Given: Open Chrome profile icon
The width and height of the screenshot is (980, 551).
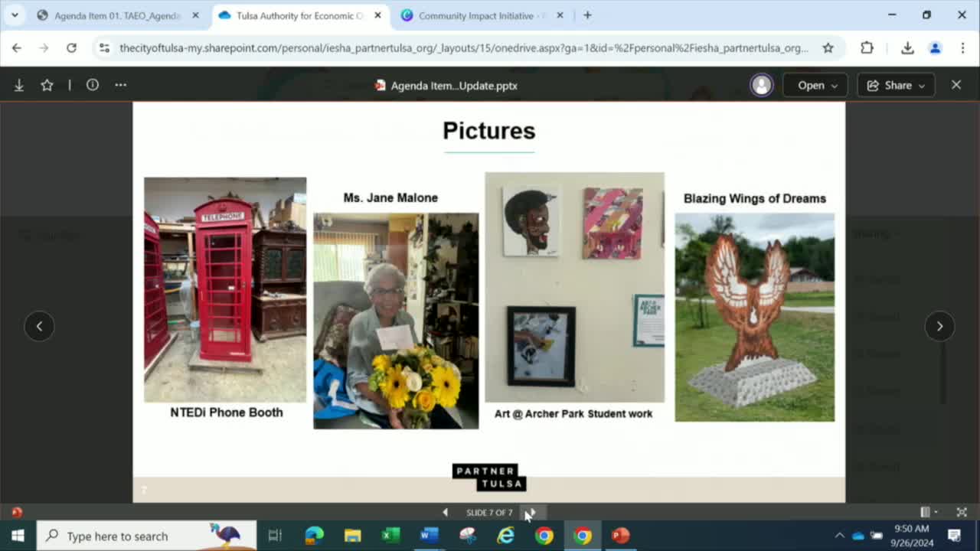Looking at the screenshot, I should (x=935, y=47).
